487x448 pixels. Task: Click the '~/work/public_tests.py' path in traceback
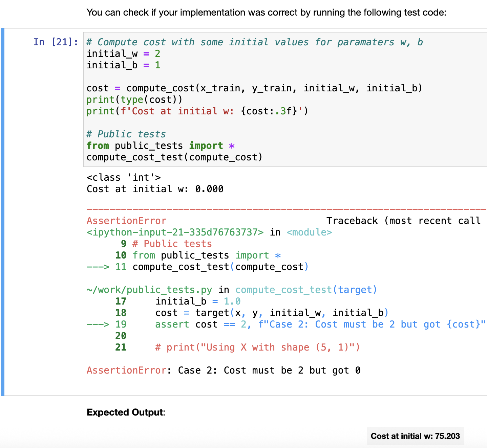click(x=149, y=290)
